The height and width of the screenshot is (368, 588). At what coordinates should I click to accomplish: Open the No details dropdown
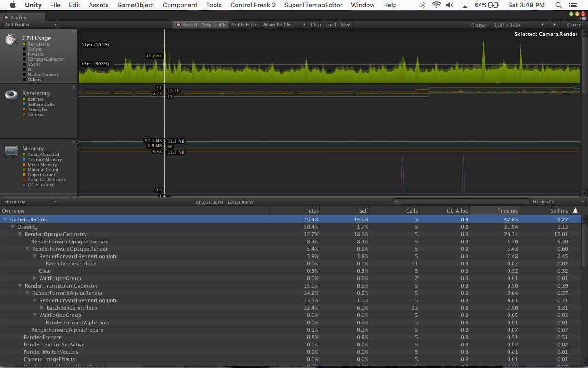point(558,202)
